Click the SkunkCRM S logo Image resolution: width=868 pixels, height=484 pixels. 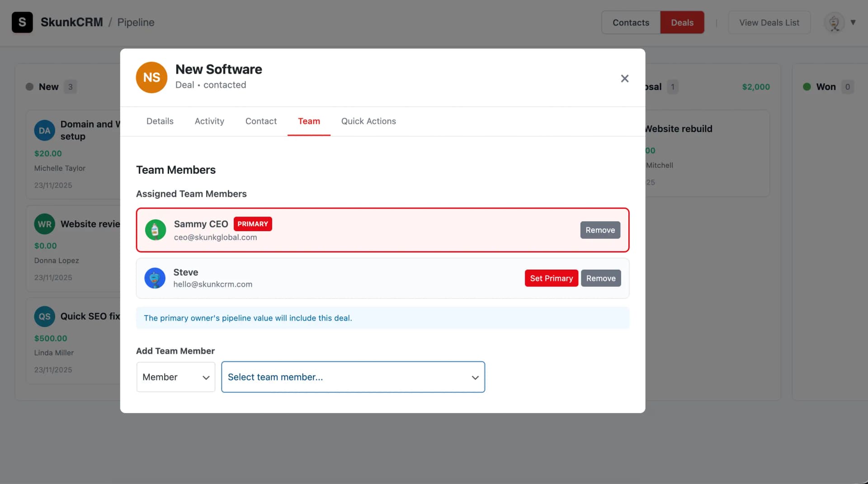pos(22,22)
